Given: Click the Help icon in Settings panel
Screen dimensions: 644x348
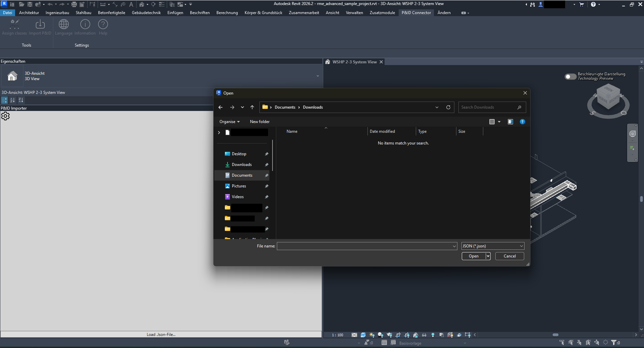Looking at the screenshot, I should (x=103, y=24).
